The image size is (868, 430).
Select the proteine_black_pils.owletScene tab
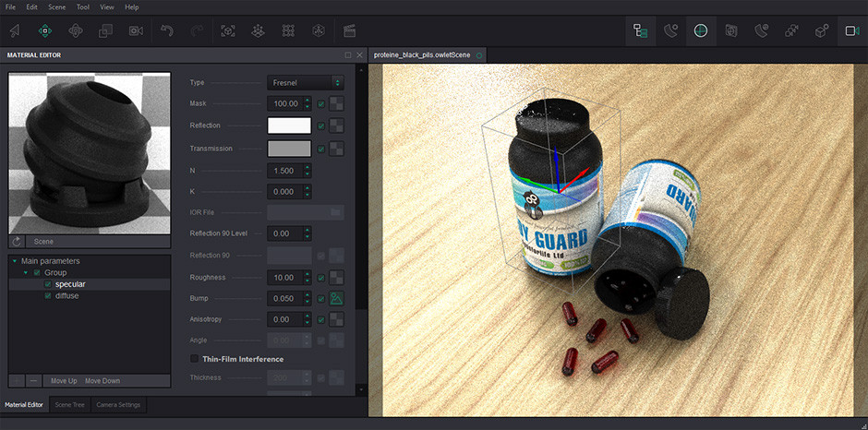click(428, 54)
